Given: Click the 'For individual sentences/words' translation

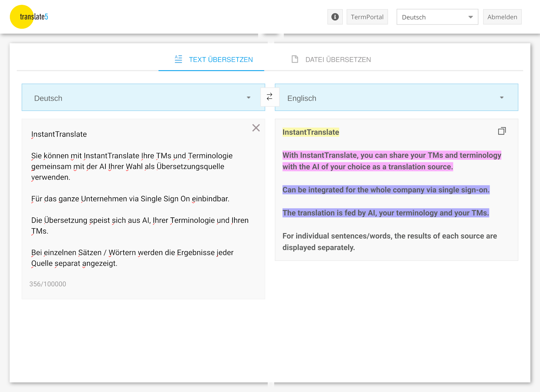Looking at the screenshot, I should tap(390, 242).
